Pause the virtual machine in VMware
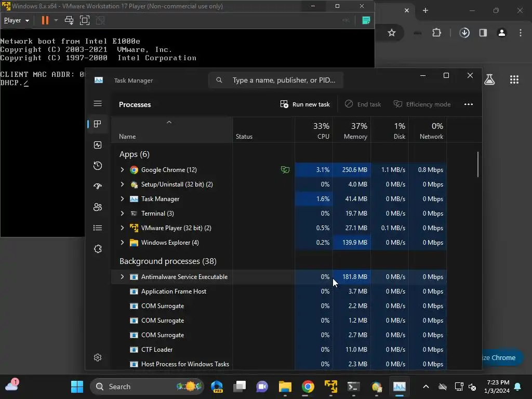Viewport: 532px width, 399px height. pyautogui.click(x=45, y=20)
